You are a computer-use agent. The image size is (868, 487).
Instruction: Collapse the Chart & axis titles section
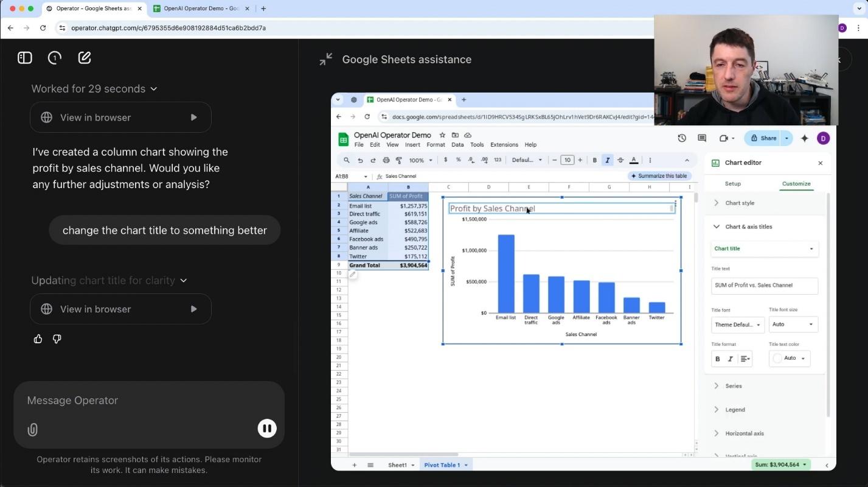tap(765, 226)
